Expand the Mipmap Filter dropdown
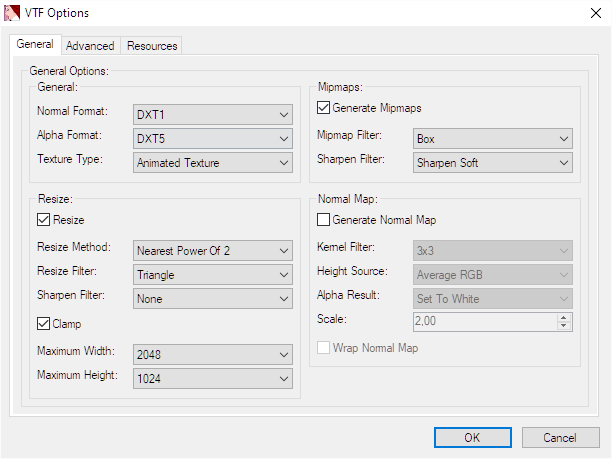612x459 pixels. pyautogui.click(x=492, y=138)
